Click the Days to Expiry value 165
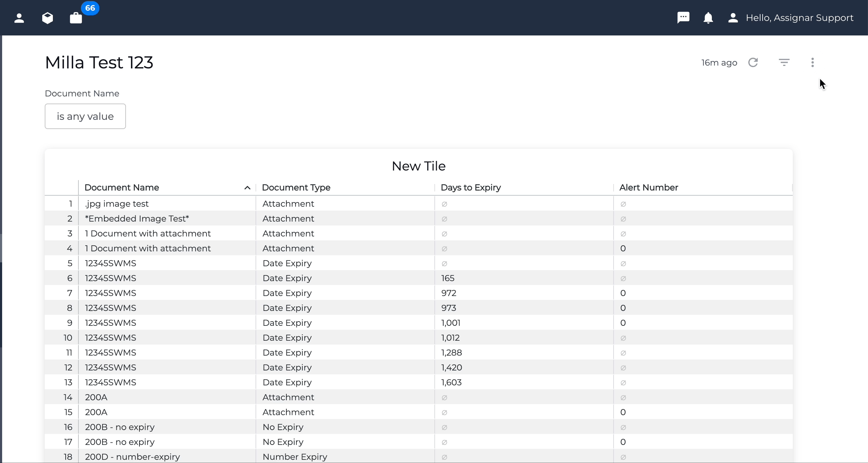 pos(447,278)
